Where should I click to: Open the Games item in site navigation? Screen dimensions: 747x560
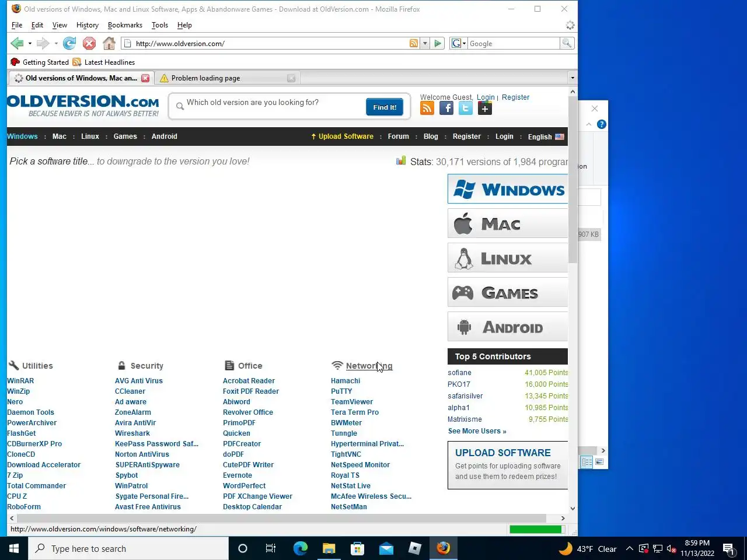pyautogui.click(x=125, y=136)
